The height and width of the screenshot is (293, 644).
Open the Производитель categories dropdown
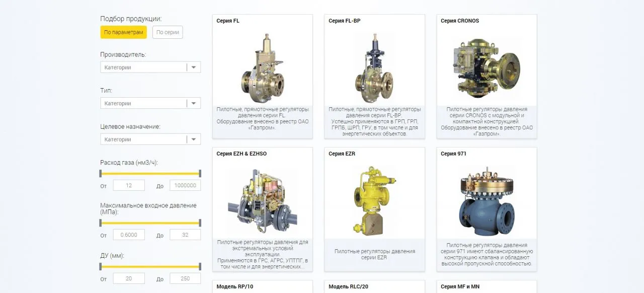pos(150,67)
